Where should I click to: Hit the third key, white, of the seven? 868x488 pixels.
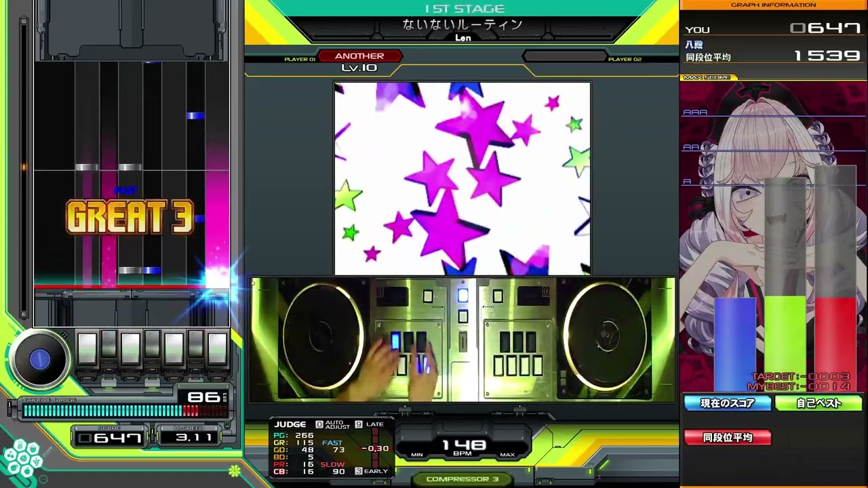131,348
